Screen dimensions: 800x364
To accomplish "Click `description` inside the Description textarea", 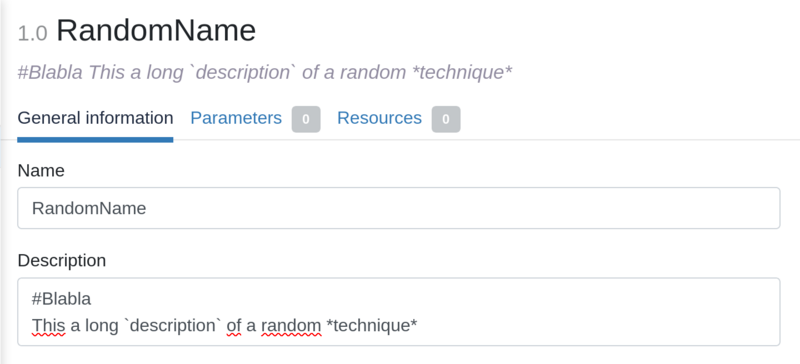I will (x=173, y=325).
